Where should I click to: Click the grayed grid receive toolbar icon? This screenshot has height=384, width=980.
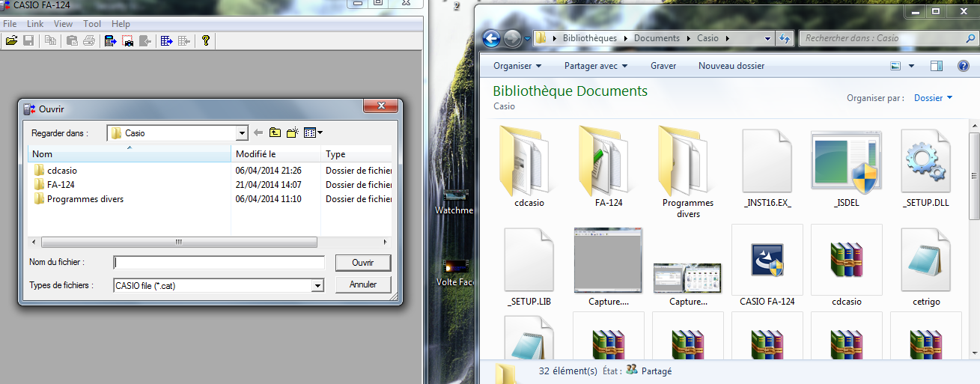click(x=183, y=40)
